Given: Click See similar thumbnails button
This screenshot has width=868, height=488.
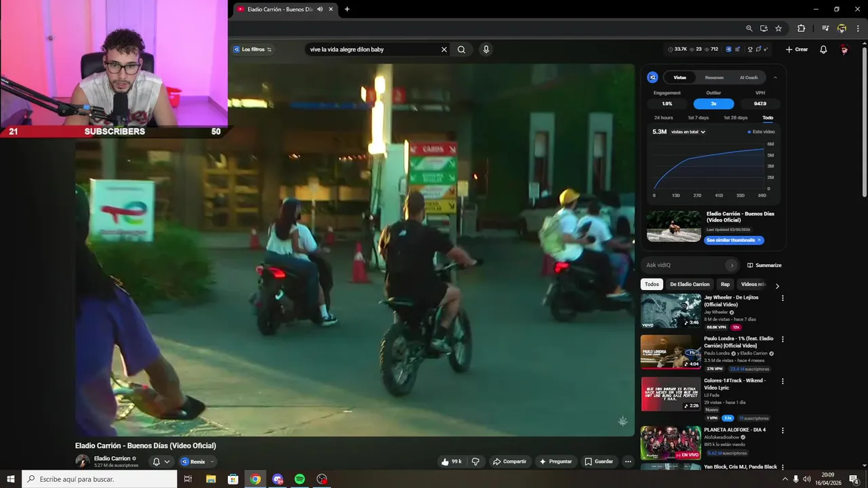Looking at the screenshot, I should click(x=734, y=240).
